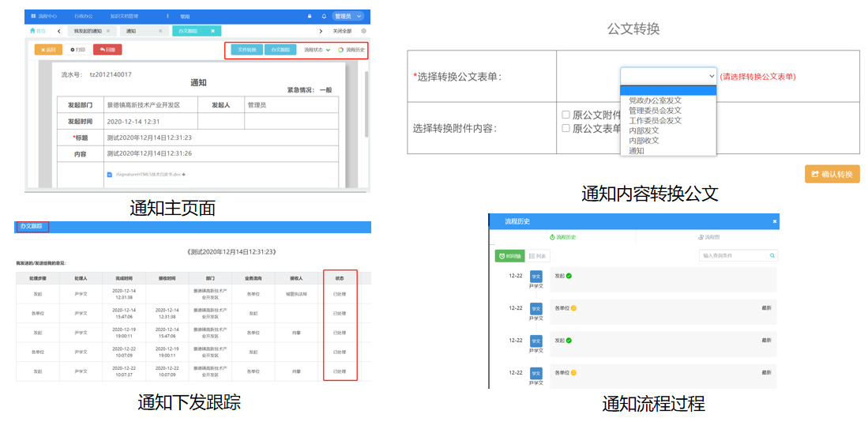868x422 pixels.
Task: Expand the 流程状态 dropdown
Action: pos(318,50)
